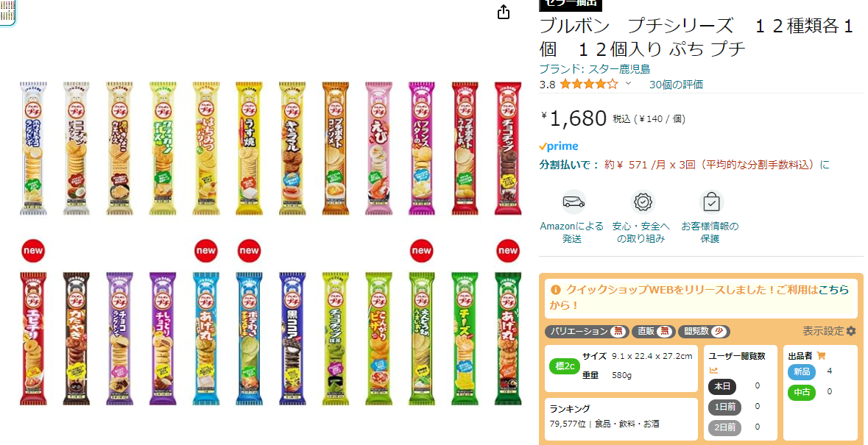
Task: Click the お客様情報の保護 shopping bag icon
Action: [x=711, y=202]
